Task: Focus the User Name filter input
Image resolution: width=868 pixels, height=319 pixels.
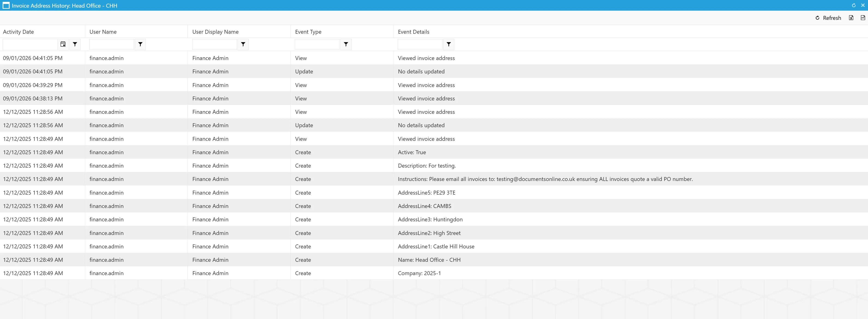Action: pyautogui.click(x=111, y=44)
